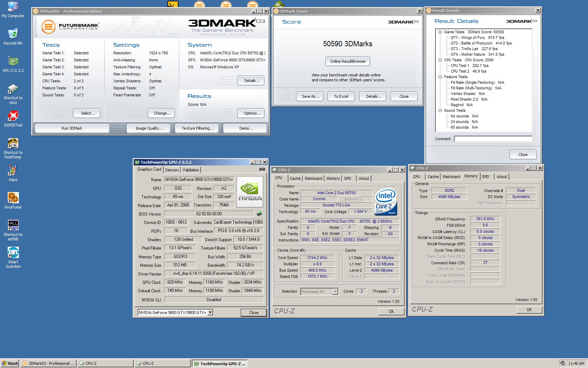The image size is (588, 368).
Task: Collapse Feature Tests tree node
Action: (440, 77)
